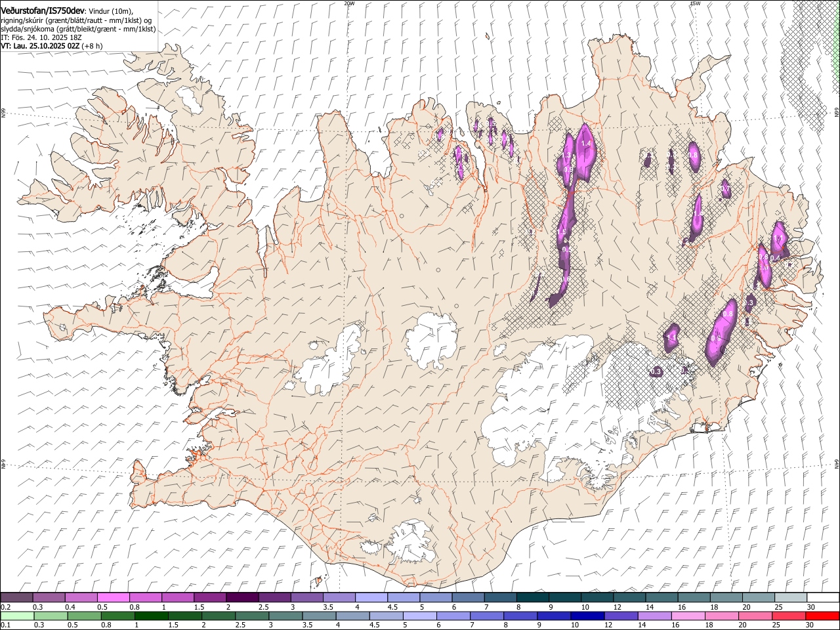Select the rain legend swatch starting at 0.5
Screen dimensions: 840x630
tap(84, 616)
